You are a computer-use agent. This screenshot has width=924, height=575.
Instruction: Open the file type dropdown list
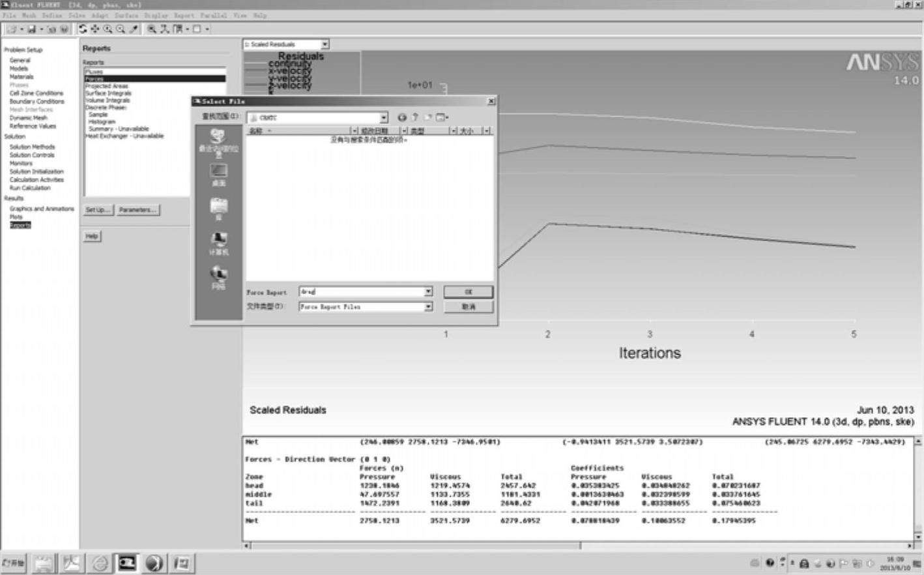(x=428, y=306)
